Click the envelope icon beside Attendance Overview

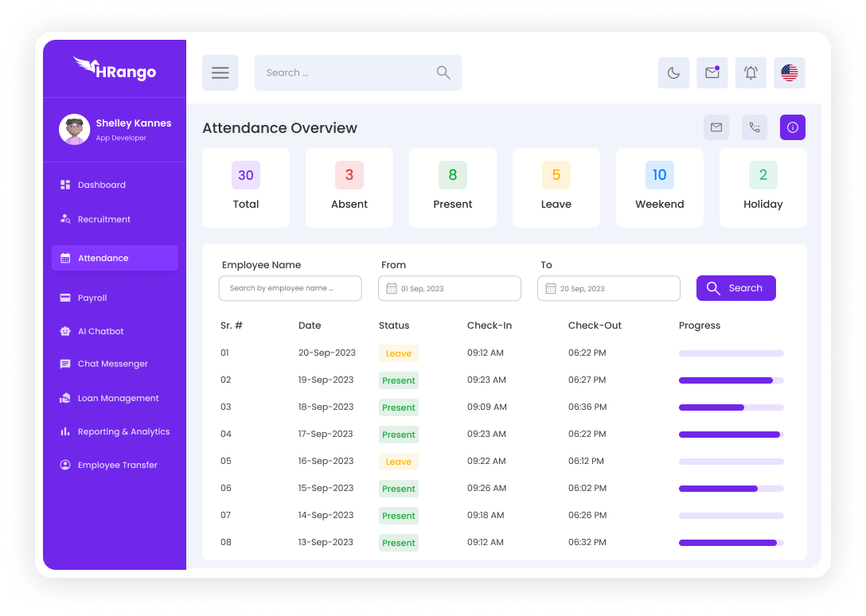(x=716, y=127)
